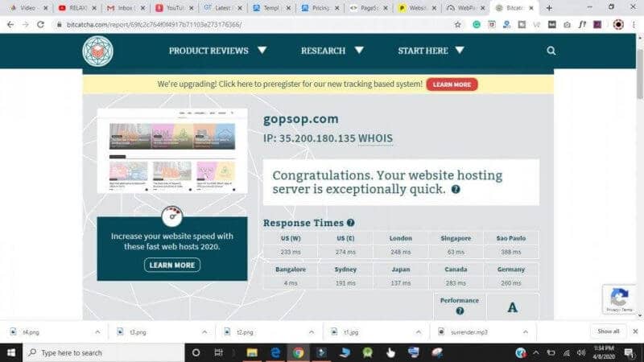Open t1.jpg download options arrow

[418, 331]
